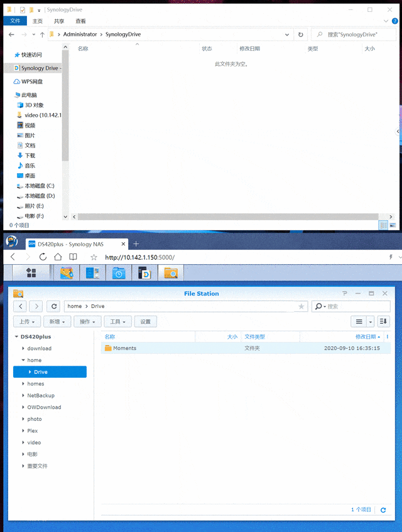402x532 pixels.
Task: Go up one level in Explorer
Action: (x=42, y=35)
